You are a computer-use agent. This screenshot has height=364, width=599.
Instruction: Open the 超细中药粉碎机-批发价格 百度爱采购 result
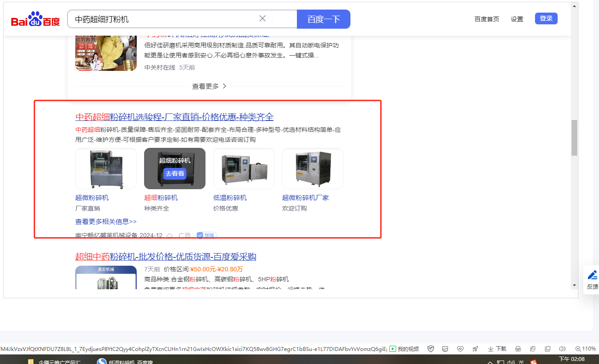(x=166, y=256)
